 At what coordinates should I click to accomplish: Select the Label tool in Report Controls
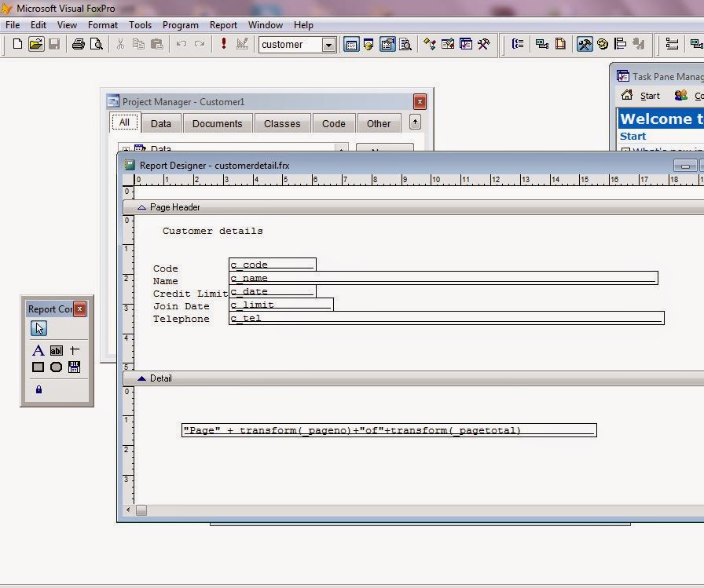pos(38,350)
